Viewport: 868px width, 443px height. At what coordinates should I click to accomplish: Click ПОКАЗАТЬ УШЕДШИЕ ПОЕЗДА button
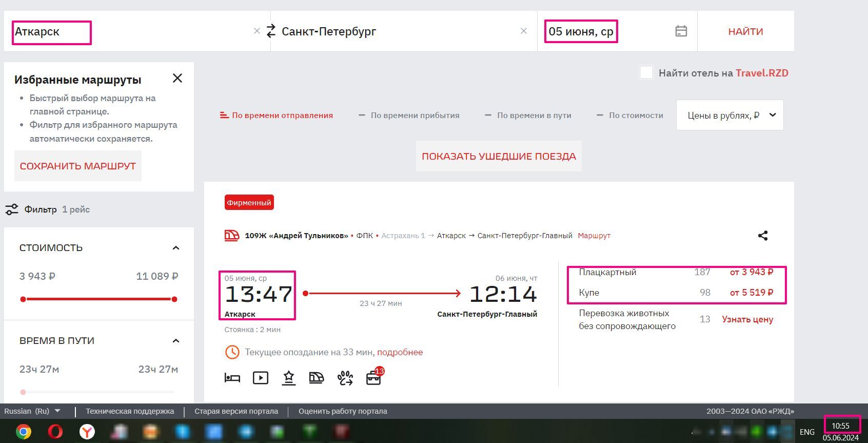(499, 156)
